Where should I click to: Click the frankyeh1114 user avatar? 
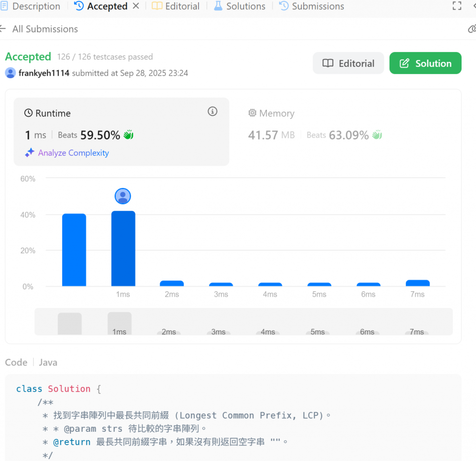(10, 73)
